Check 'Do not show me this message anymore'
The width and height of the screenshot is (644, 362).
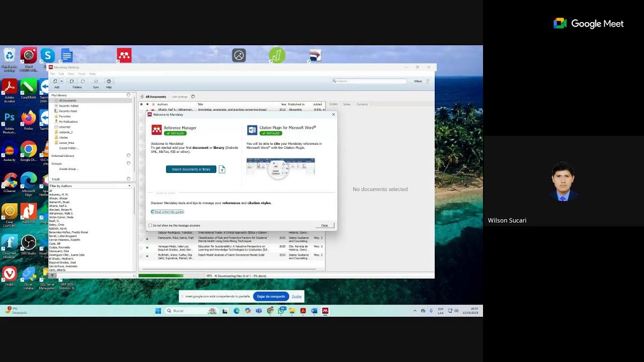(x=150, y=225)
